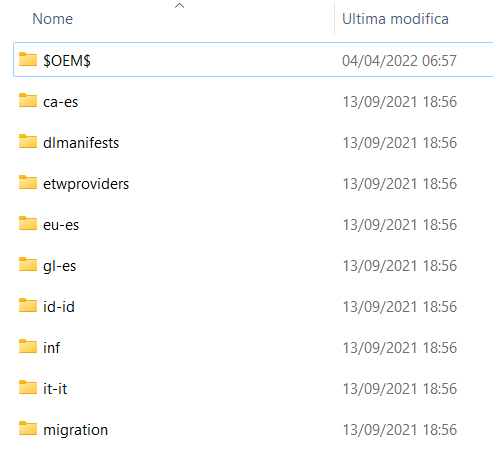Click the inf folder icon
Viewport: 493px width, 454px height.
[28, 346]
